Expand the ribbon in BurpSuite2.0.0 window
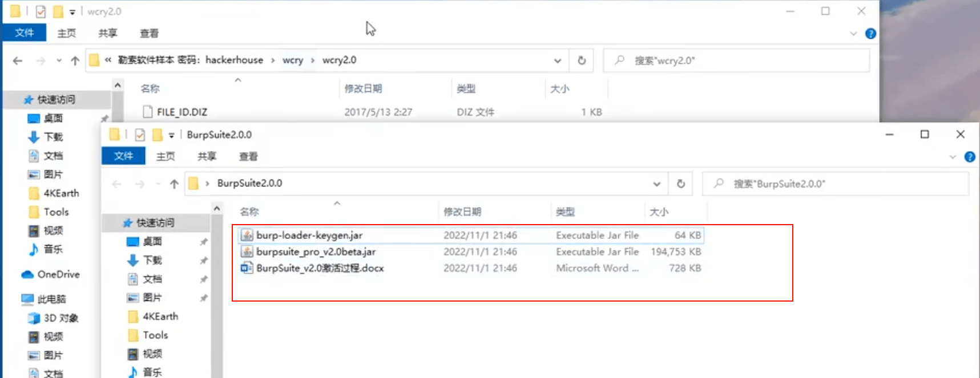This screenshot has height=378, width=980. pos(953,157)
